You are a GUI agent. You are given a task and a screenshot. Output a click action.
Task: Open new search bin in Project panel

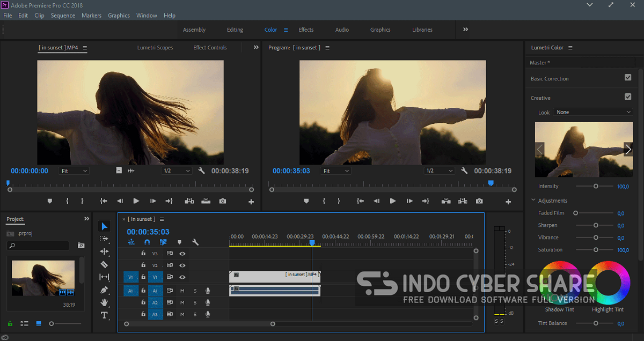(x=81, y=246)
